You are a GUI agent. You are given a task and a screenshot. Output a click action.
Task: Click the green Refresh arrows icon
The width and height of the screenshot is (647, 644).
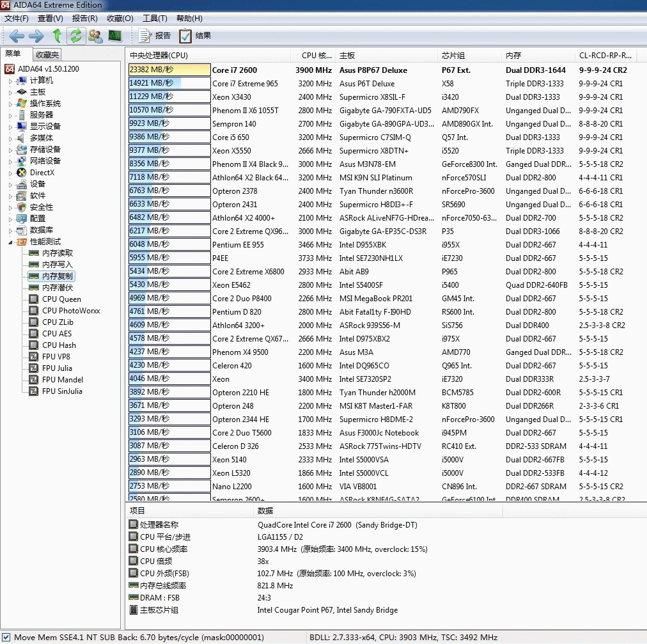[76, 36]
